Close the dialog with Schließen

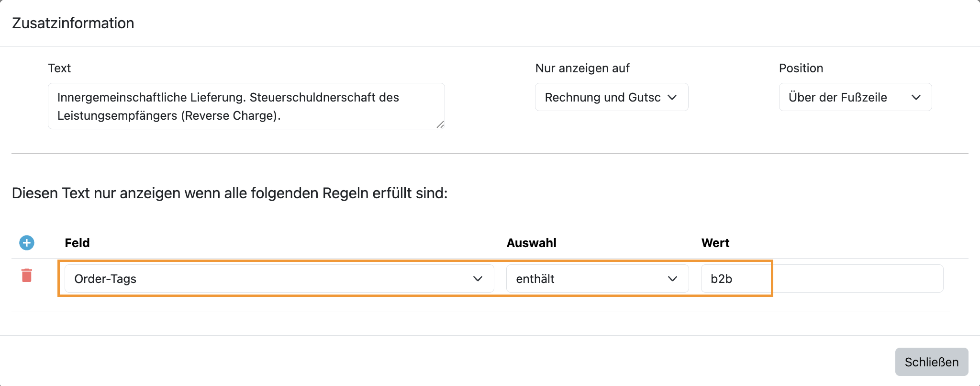932,362
